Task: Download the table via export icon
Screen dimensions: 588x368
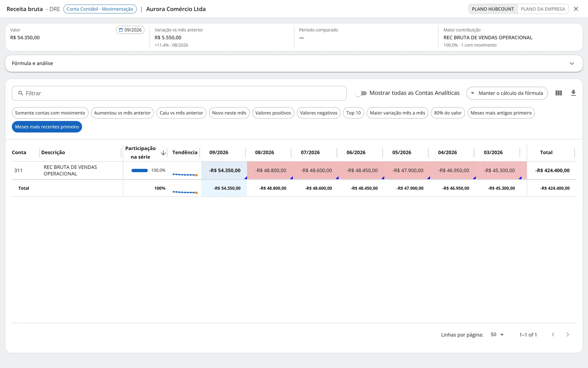Action: tap(573, 93)
